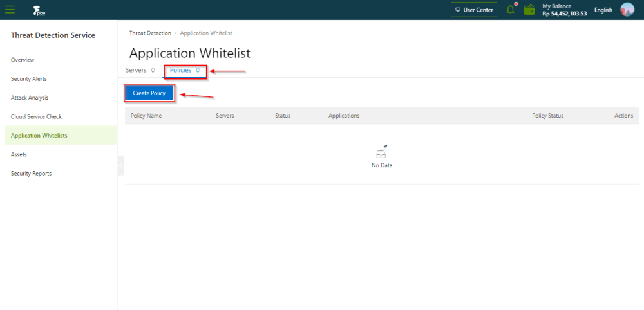Image resolution: width=644 pixels, height=310 pixels.
Task: Open Overview in the sidebar
Action: [x=23, y=60]
